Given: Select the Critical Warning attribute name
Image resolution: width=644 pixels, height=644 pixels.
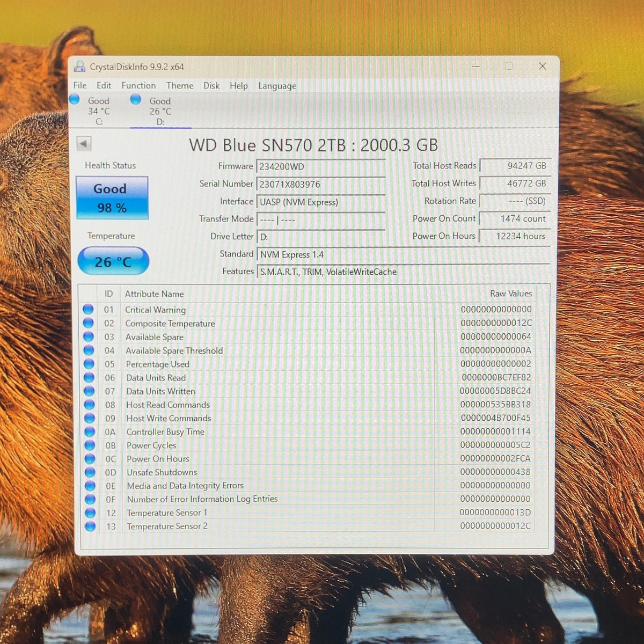Looking at the screenshot, I should (x=155, y=310).
